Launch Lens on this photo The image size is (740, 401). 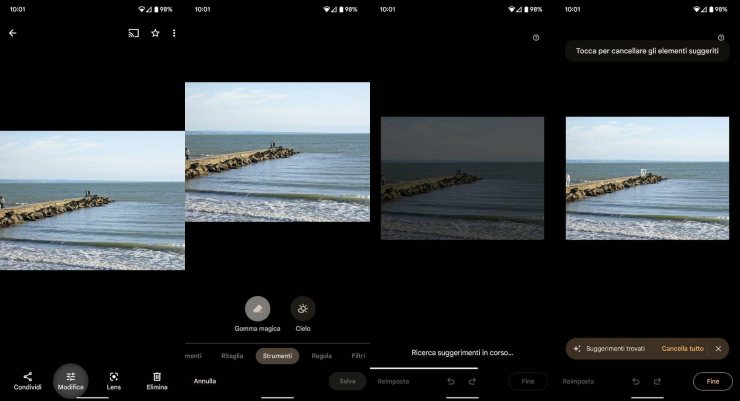[x=114, y=381]
